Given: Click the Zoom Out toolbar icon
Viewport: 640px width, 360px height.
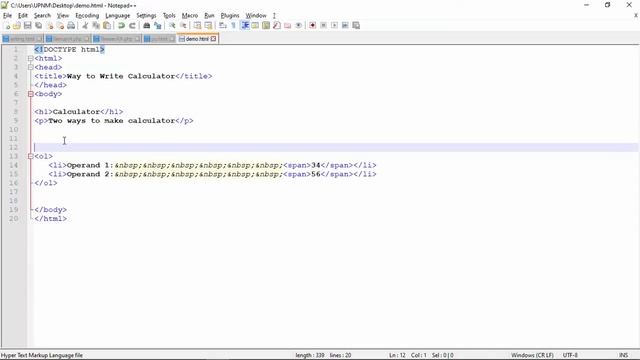Looking at the screenshot, I should [x=184, y=25].
